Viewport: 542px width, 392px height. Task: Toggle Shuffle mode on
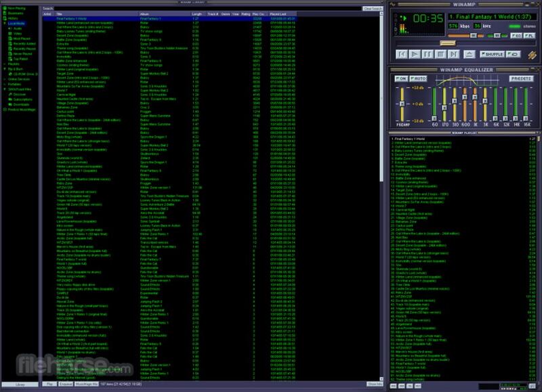(x=491, y=53)
